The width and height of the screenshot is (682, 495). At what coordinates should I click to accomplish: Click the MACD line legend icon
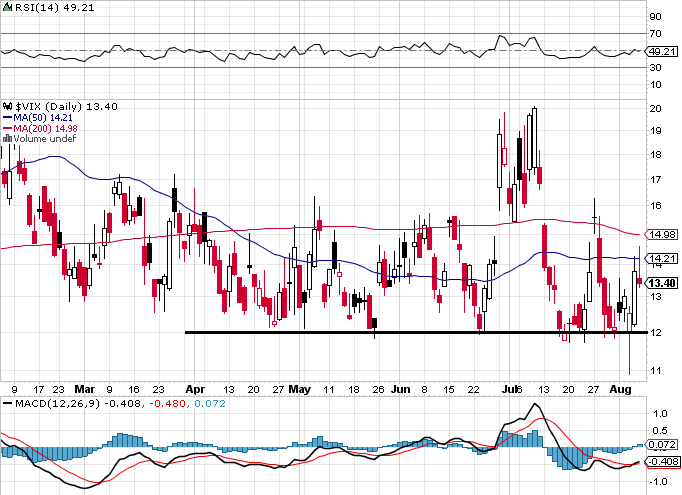click(7, 403)
